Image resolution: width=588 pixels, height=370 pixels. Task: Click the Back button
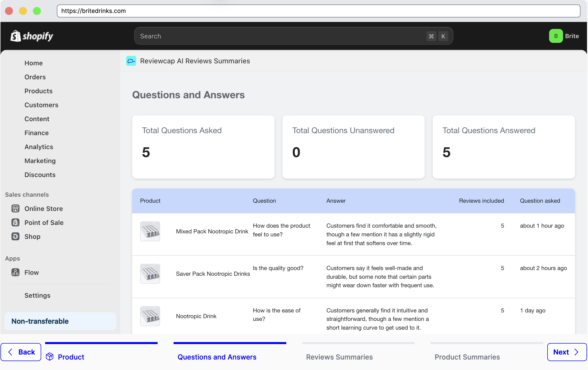click(21, 352)
